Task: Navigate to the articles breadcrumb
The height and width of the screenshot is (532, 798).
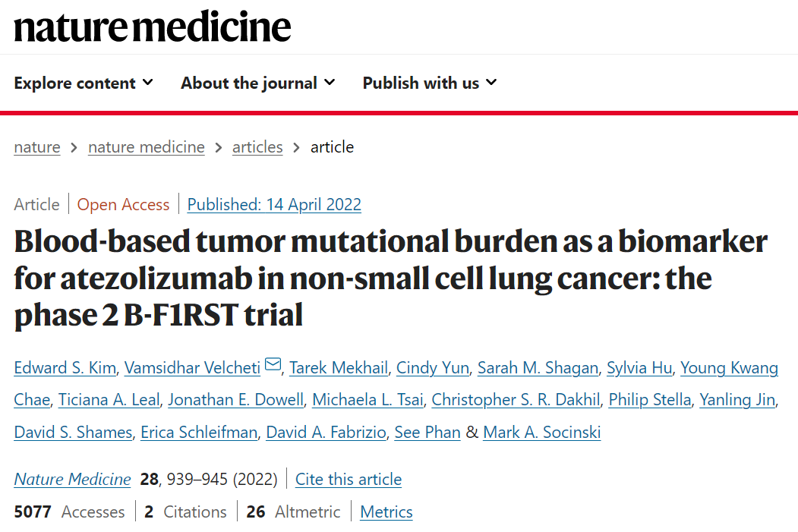Action: click(x=257, y=147)
